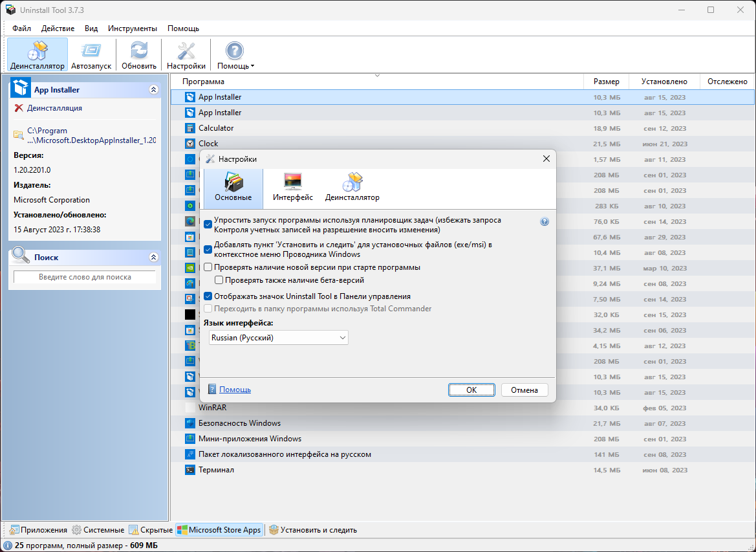Click the Мини-приложения Windows row icon

190,439
